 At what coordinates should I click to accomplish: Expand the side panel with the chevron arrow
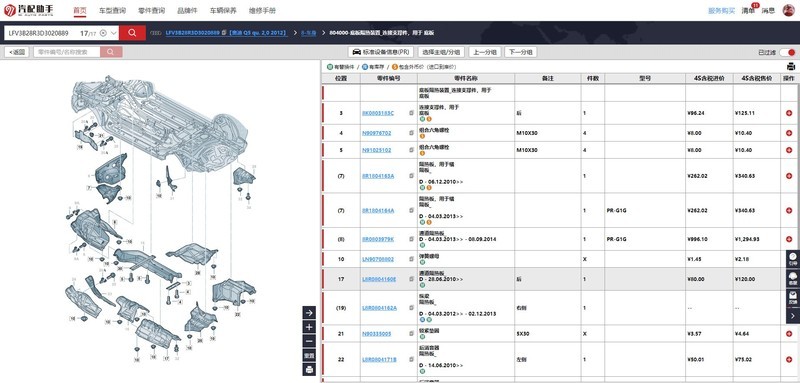[793, 317]
